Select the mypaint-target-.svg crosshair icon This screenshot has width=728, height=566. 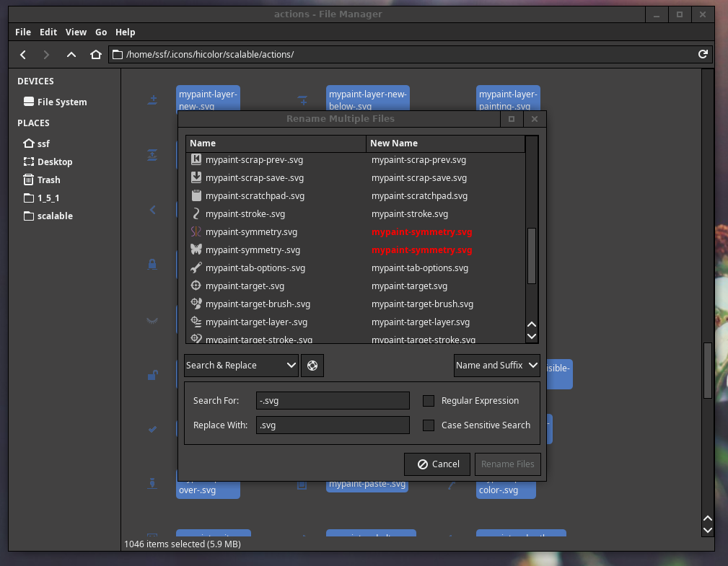point(196,286)
